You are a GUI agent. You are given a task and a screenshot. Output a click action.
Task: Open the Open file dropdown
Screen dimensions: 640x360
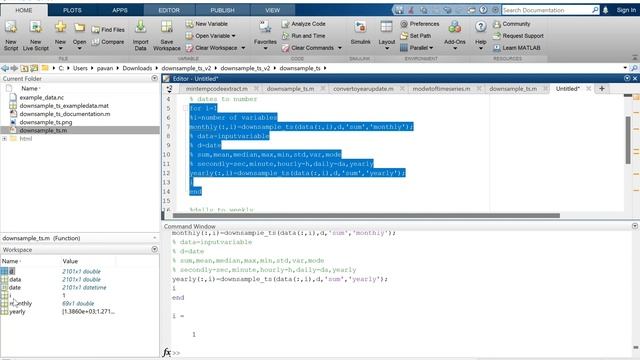point(79,48)
